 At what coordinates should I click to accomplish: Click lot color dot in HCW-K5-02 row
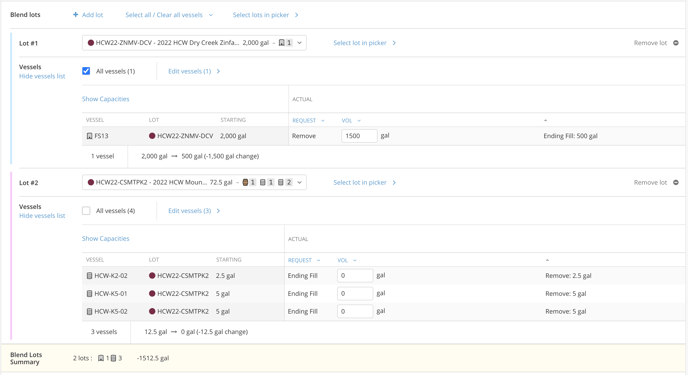(x=152, y=311)
